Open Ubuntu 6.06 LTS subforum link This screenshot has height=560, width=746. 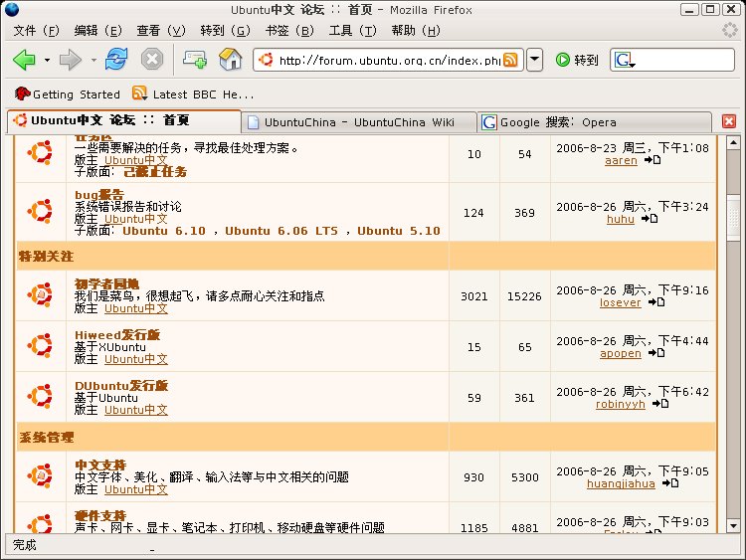281,231
